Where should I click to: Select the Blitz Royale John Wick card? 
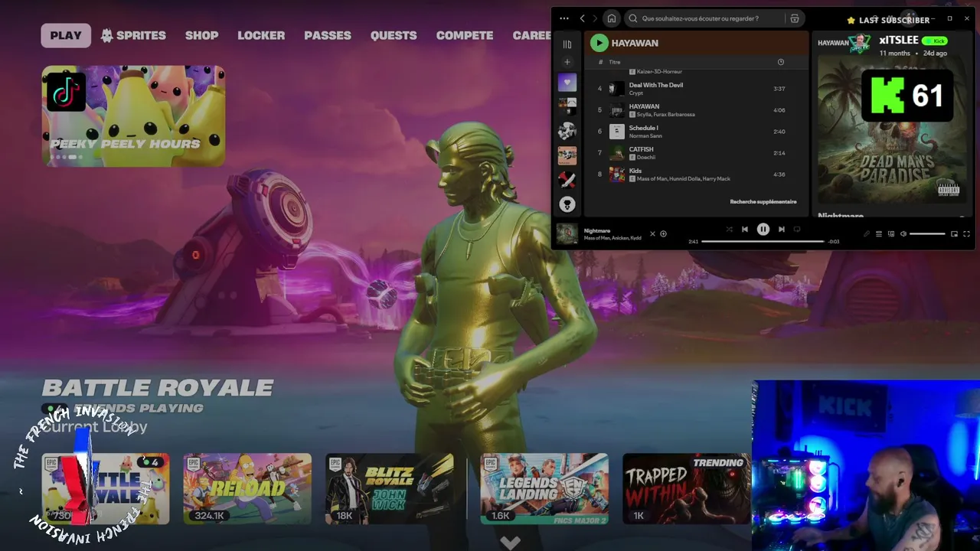pos(390,489)
